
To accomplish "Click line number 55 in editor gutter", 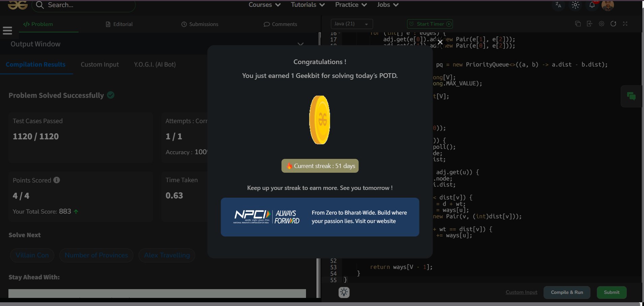I will point(333,280).
